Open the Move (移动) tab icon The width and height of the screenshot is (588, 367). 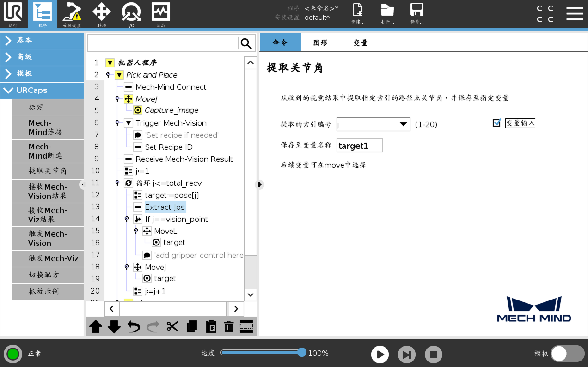coord(102,14)
